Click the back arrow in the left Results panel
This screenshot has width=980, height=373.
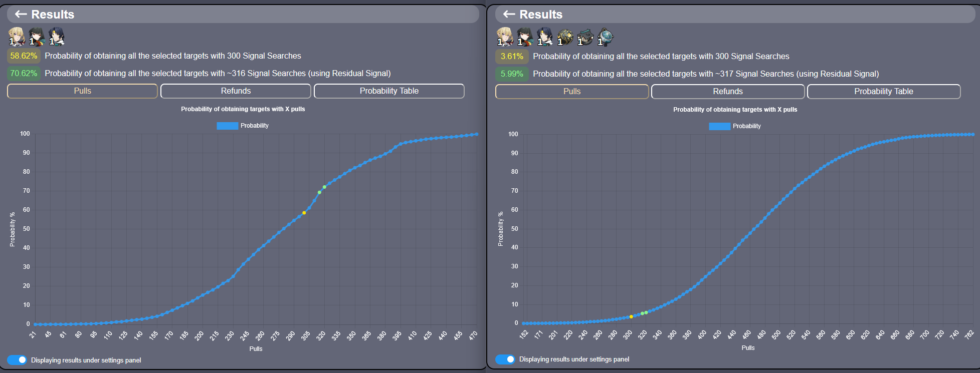pyautogui.click(x=21, y=14)
